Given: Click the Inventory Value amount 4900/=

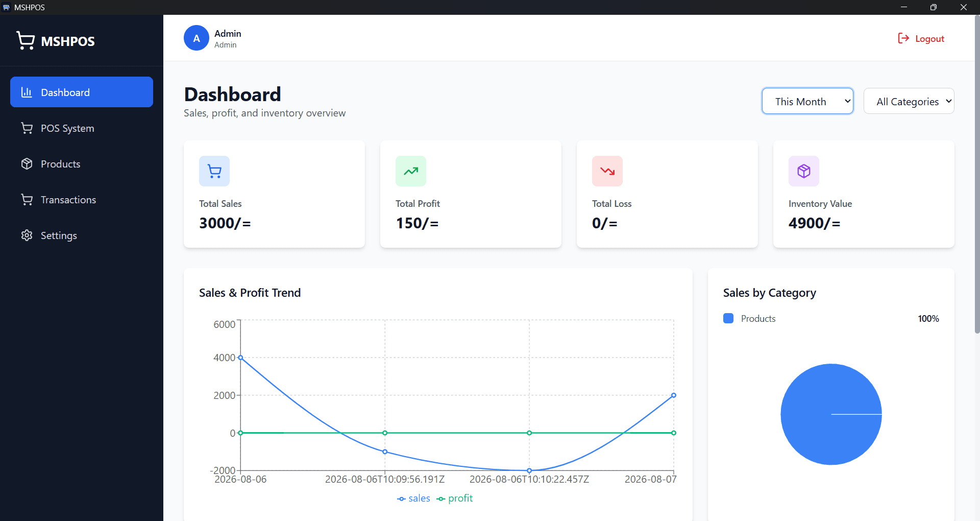Looking at the screenshot, I should click(x=815, y=223).
